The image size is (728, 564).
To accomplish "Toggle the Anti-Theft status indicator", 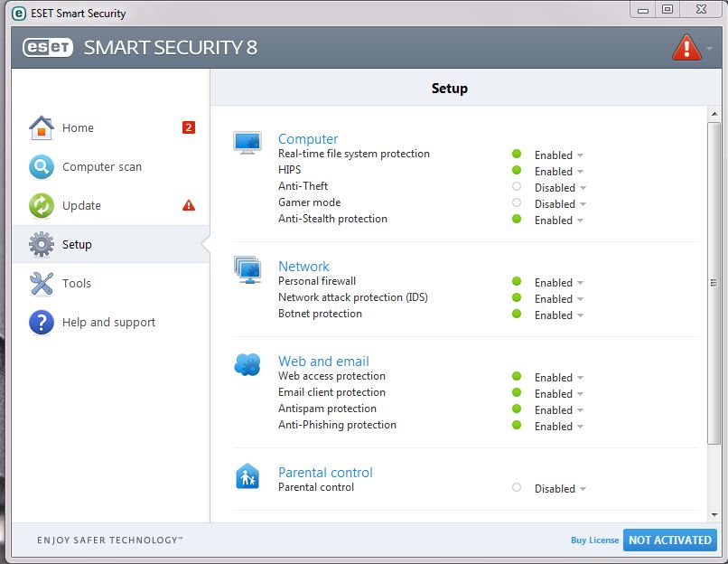I will pyautogui.click(x=517, y=187).
